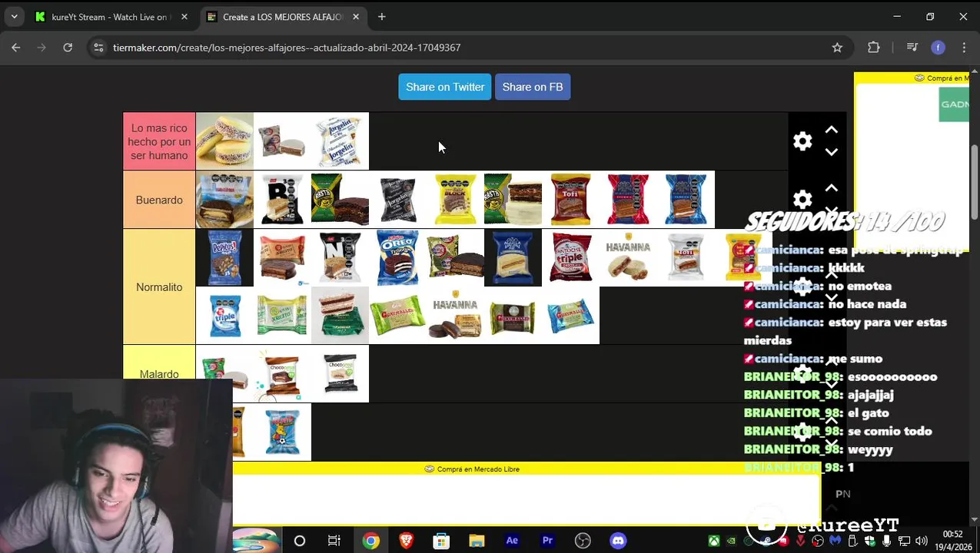Open Google Chrome from the taskbar
This screenshot has height=553, width=980.
coord(370,541)
